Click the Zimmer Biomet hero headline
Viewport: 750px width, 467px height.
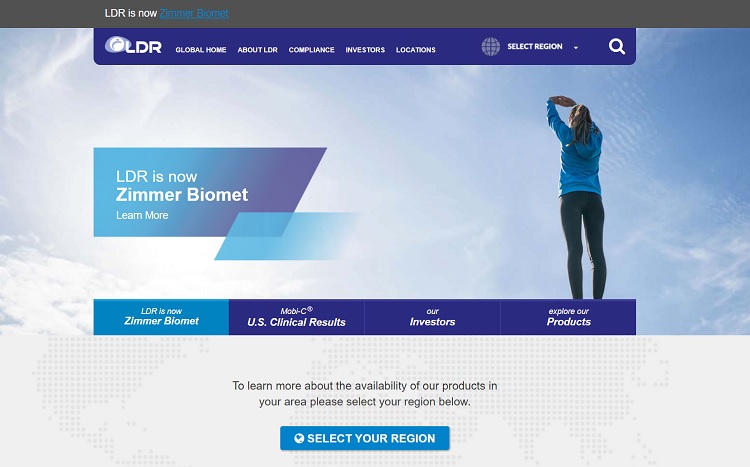pyautogui.click(x=182, y=195)
